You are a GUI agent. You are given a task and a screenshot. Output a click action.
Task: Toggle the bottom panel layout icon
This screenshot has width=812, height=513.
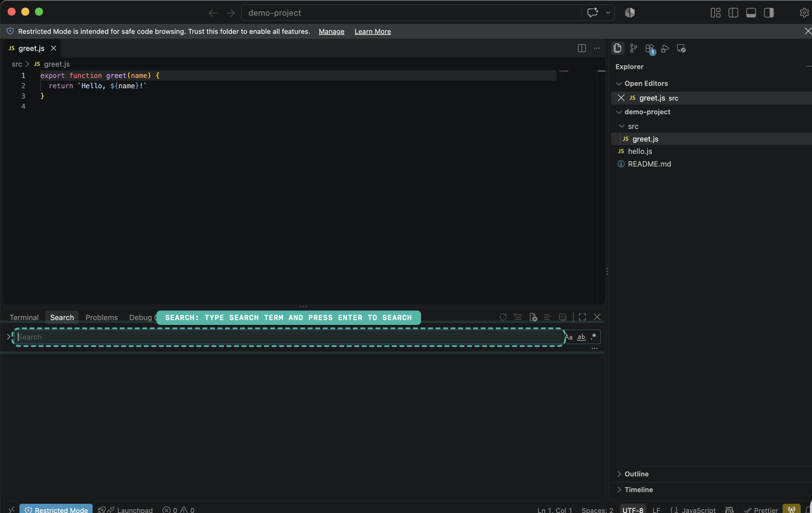click(751, 13)
